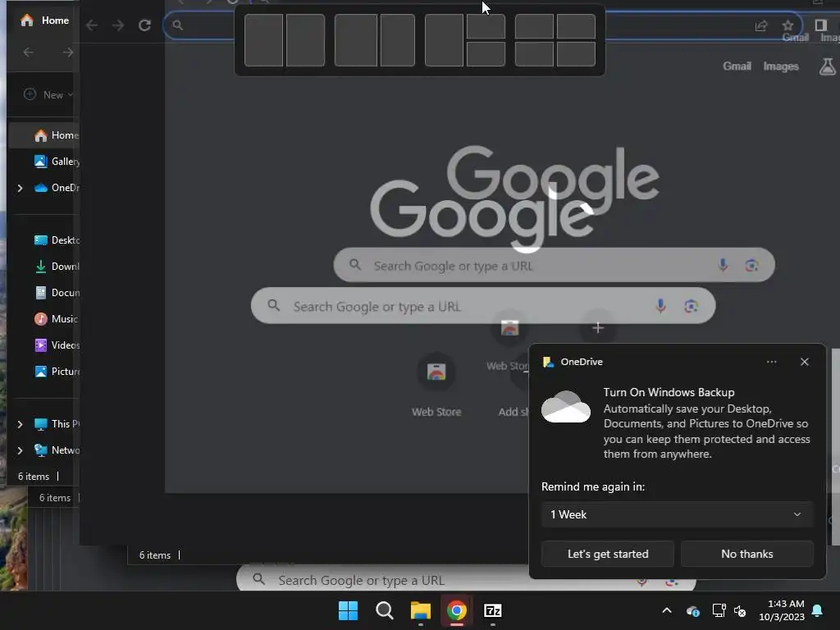Click the OneDrive tray icon
This screenshot has width=840, height=630.
coord(692,610)
